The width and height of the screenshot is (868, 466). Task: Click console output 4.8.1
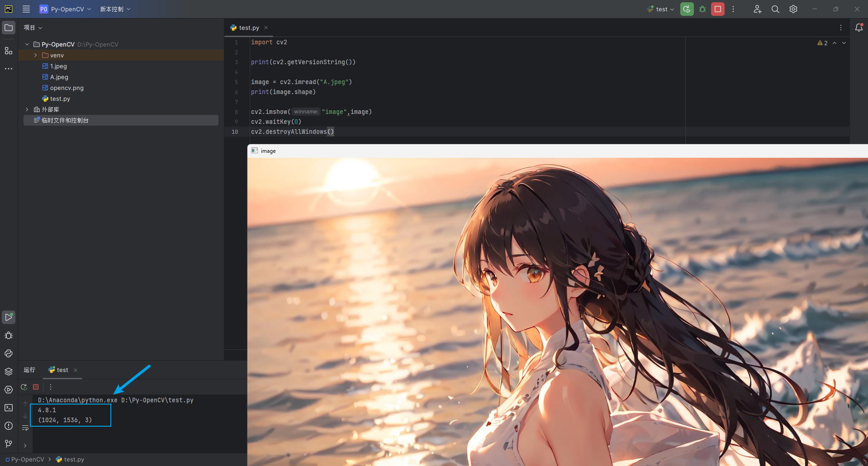pyautogui.click(x=47, y=410)
